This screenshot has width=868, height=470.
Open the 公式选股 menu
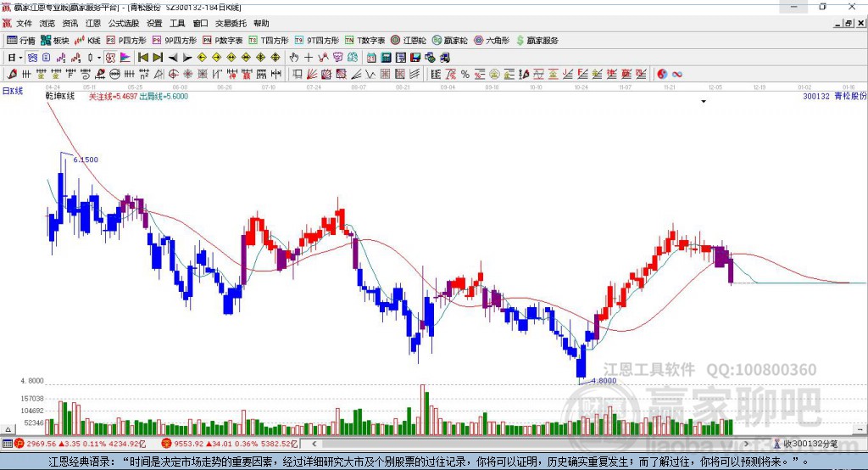click(x=124, y=23)
